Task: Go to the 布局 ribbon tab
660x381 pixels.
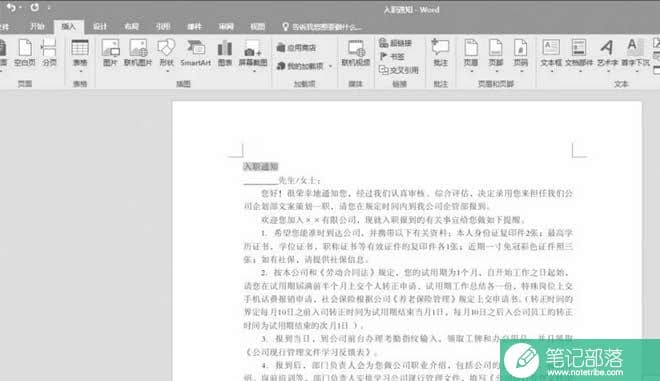Action: point(132,27)
